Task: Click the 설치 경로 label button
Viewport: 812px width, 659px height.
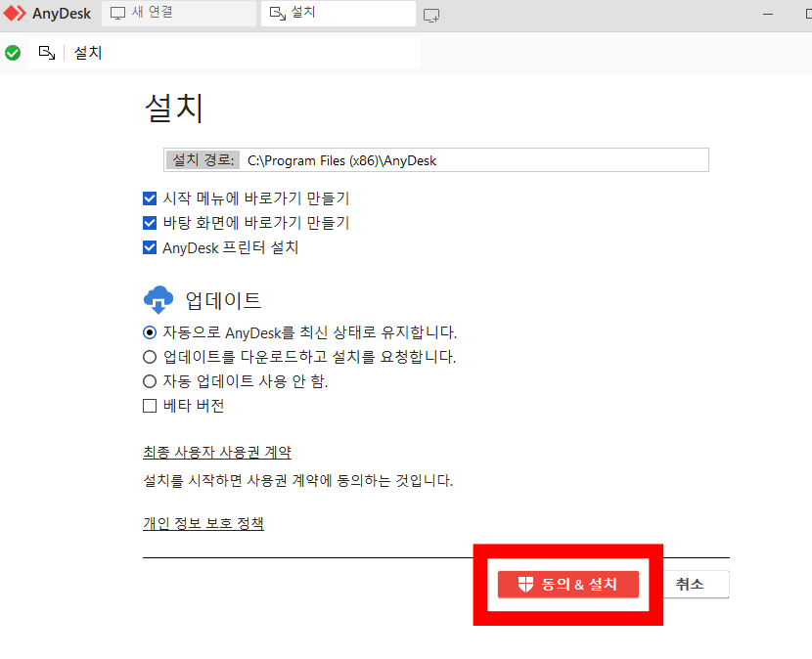Action: point(203,160)
